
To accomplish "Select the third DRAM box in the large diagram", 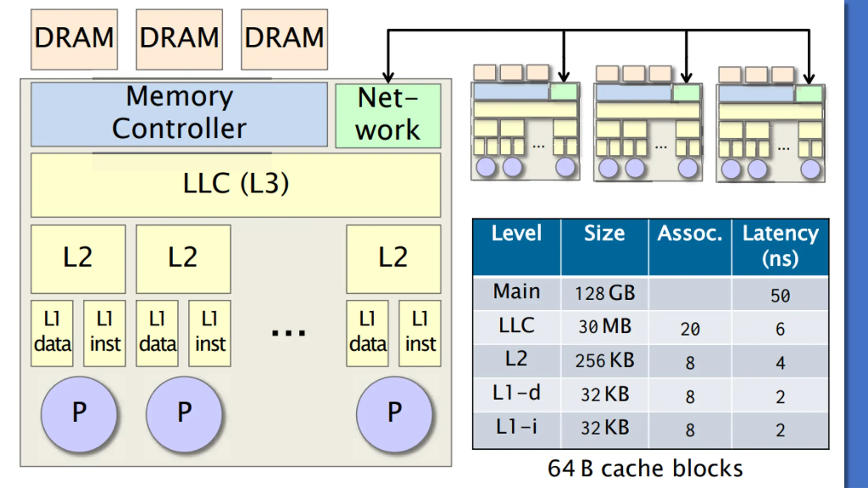I will [284, 40].
